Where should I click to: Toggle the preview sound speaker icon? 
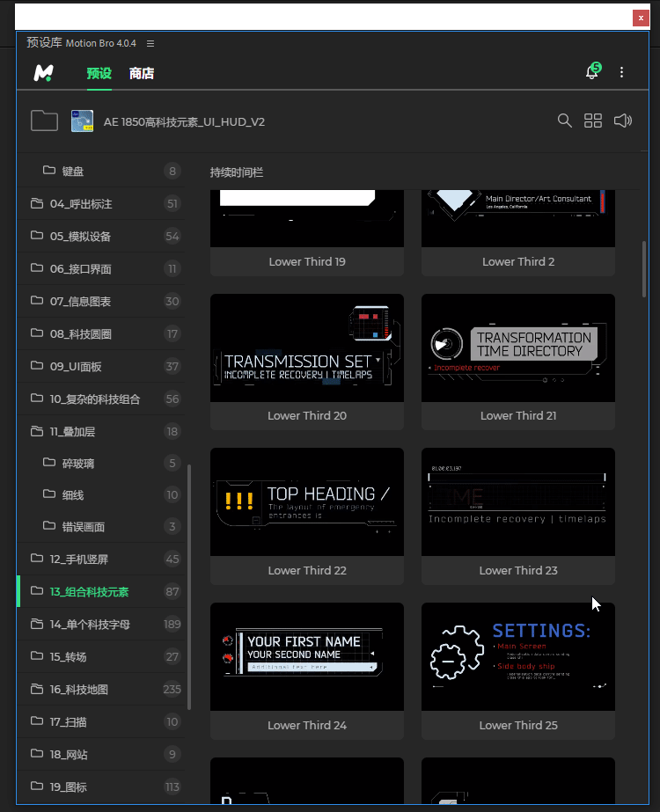623,121
